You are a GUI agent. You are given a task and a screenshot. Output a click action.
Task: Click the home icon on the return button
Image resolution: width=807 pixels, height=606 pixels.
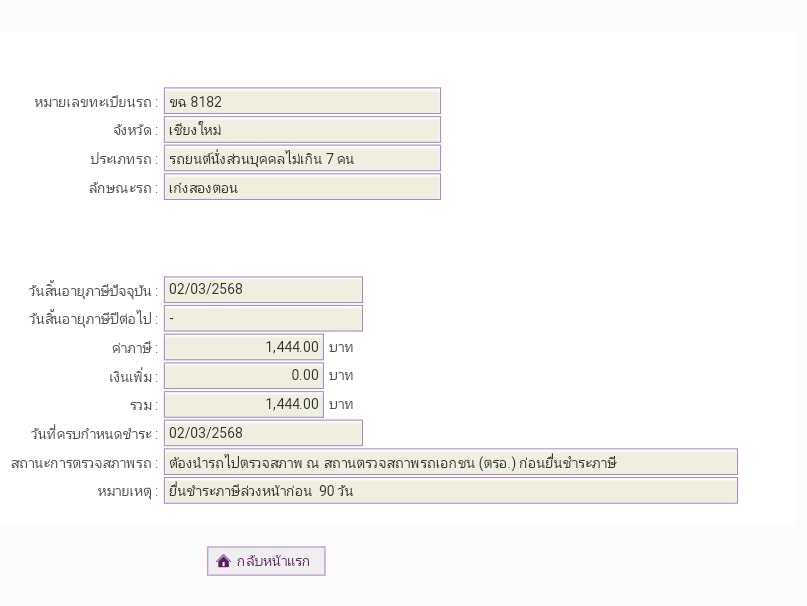[223, 561]
